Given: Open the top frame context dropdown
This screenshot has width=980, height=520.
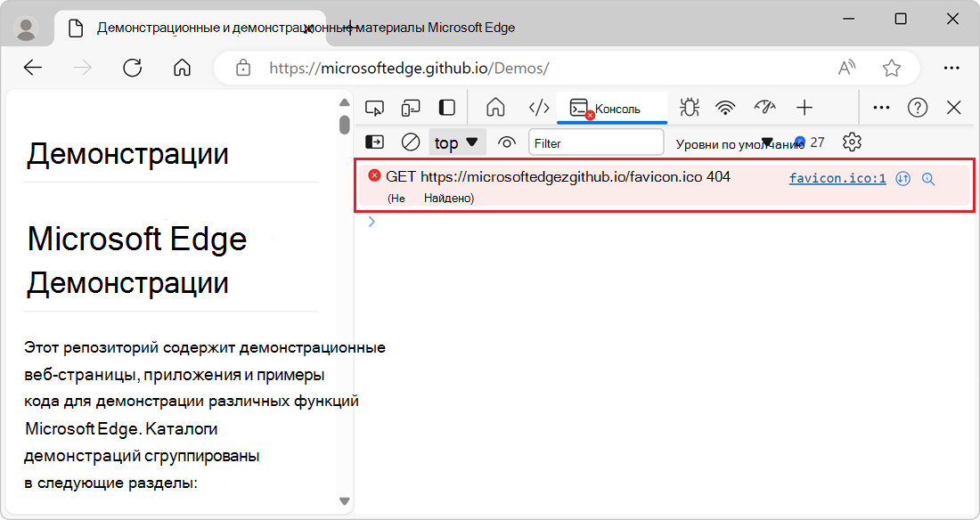Looking at the screenshot, I should [457, 142].
